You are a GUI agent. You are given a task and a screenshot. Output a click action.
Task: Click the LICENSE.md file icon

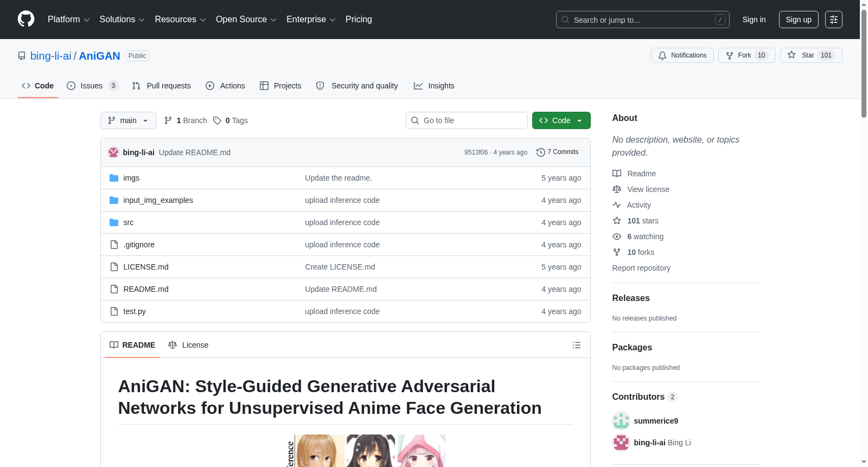point(114,267)
